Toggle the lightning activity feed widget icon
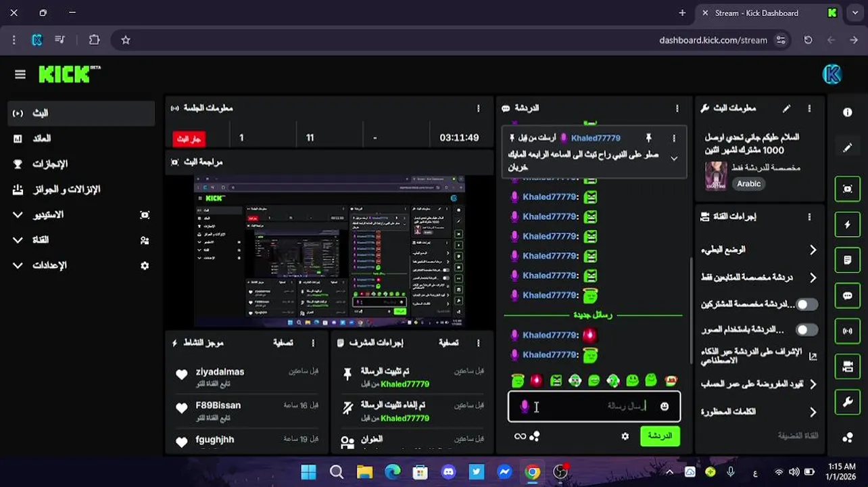The width and height of the screenshot is (868, 487). coord(847,225)
